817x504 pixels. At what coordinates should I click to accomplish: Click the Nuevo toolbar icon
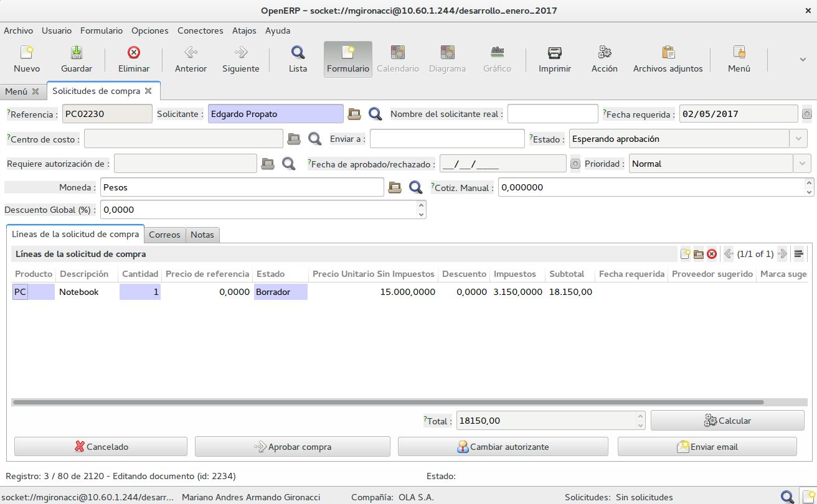pyautogui.click(x=27, y=52)
